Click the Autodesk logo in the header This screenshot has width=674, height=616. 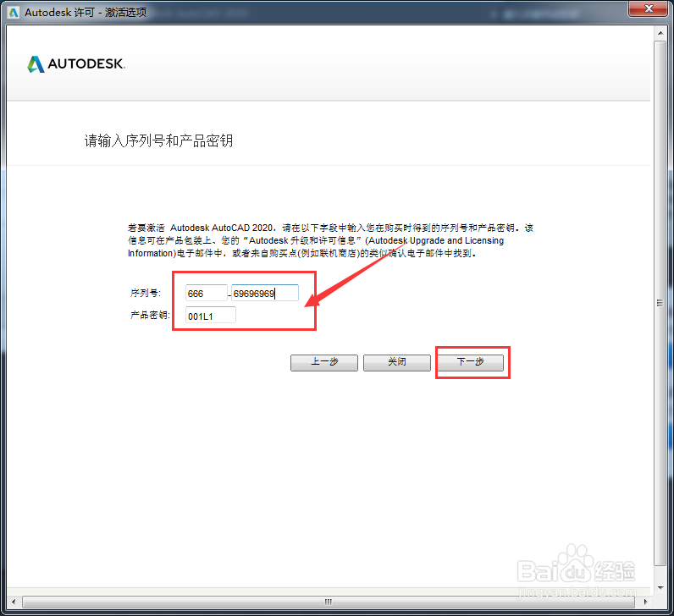click(76, 64)
